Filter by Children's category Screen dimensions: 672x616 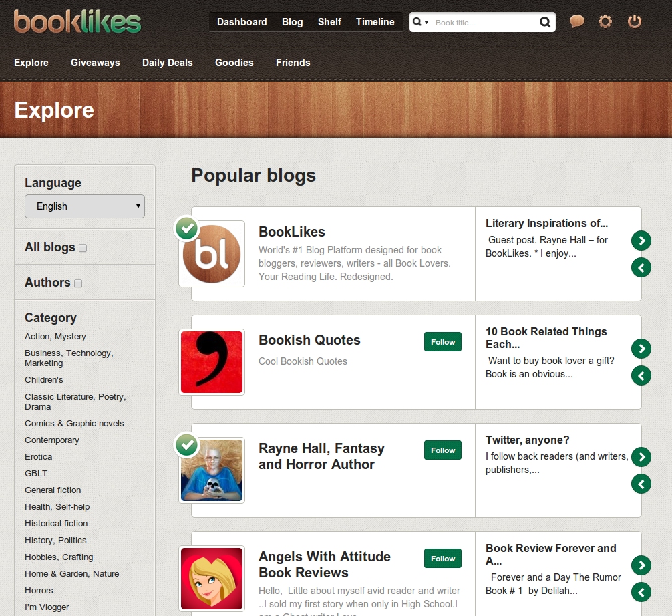pyautogui.click(x=43, y=379)
